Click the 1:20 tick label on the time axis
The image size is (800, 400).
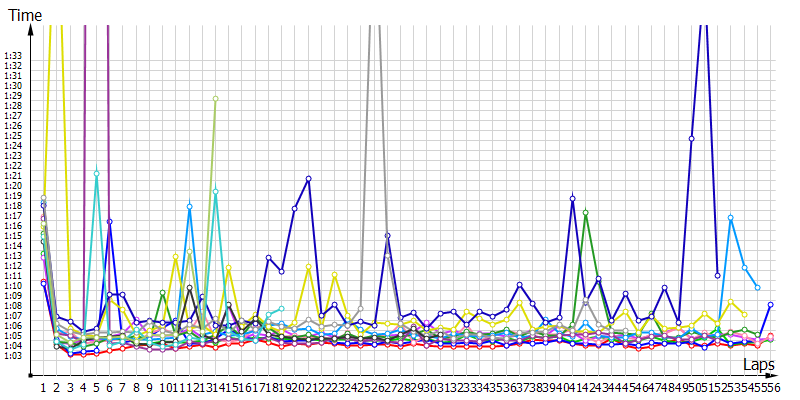[x=13, y=186]
